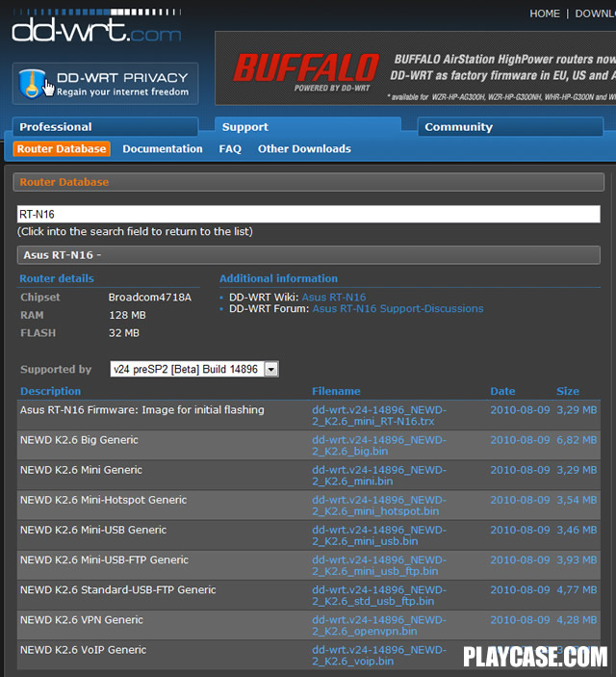This screenshot has height=677, width=616.
Task: Click 'NEWD K2.6 Mini-Hotspot Generic' description
Action: click(x=103, y=500)
